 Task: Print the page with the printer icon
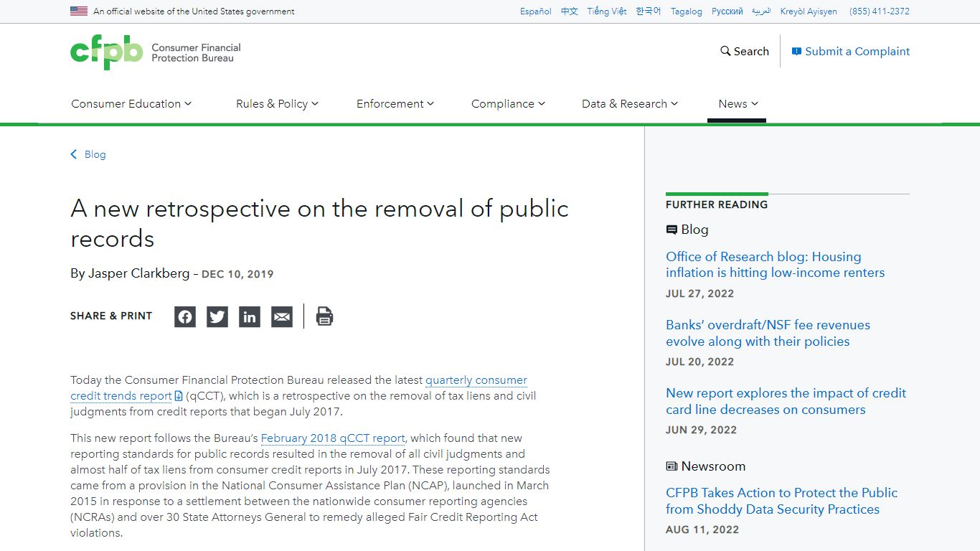324,316
